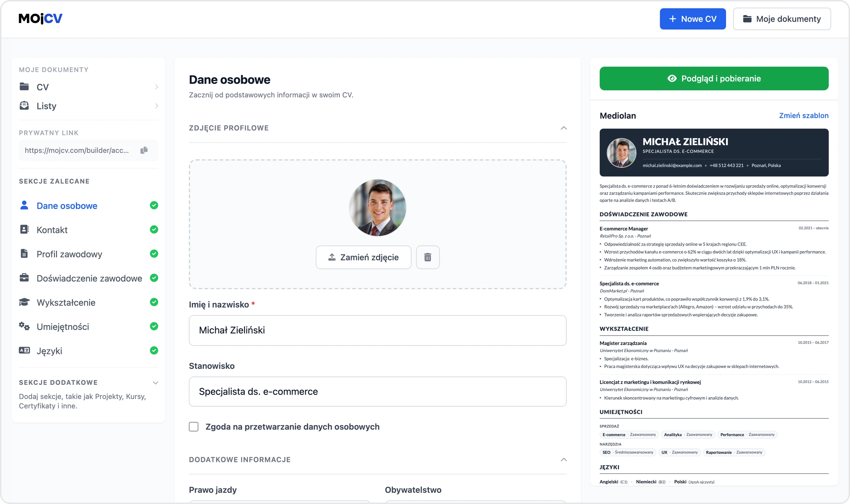The height and width of the screenshot is (504, 850).
Task: Click green checkmark next to Profil zawodowy
Action: [x=154, y=254]
